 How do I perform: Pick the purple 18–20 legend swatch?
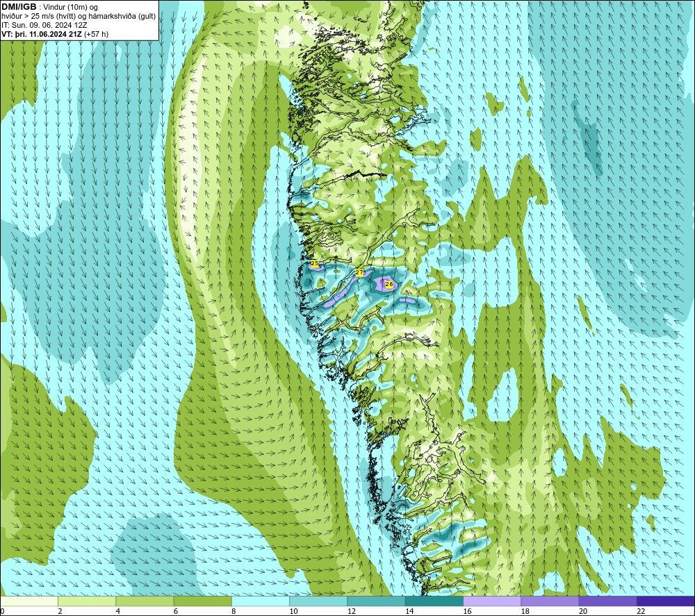point(550,601)
